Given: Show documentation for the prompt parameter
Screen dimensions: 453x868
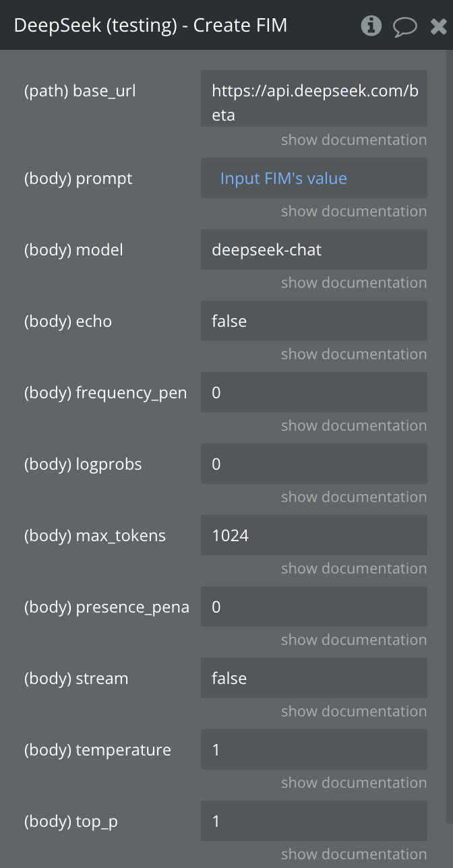Looking at the screenshot, I should point(354,212).
